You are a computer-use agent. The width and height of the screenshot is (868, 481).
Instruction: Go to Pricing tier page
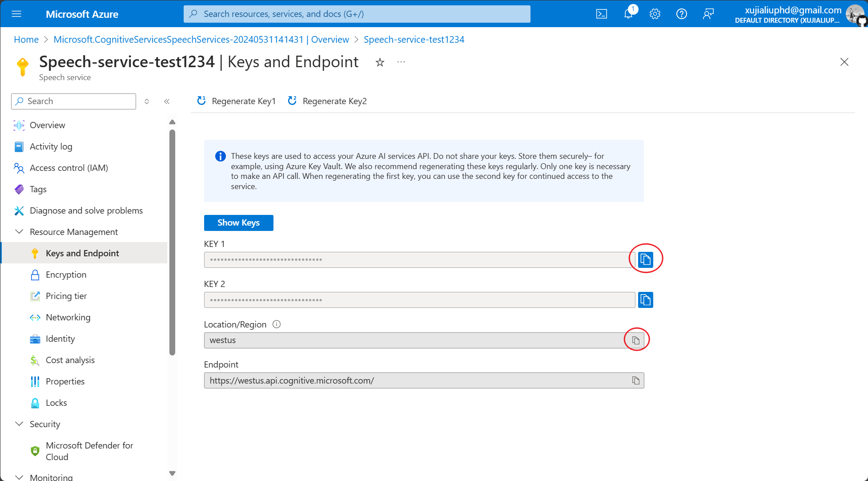66,296
